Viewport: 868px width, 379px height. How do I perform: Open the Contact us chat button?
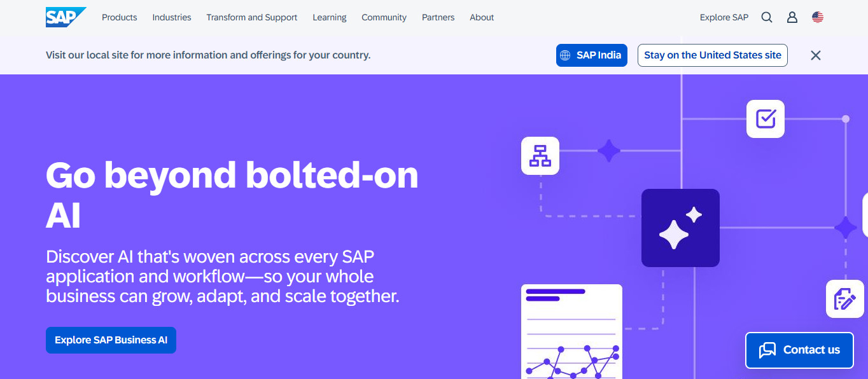pos(799,350)
